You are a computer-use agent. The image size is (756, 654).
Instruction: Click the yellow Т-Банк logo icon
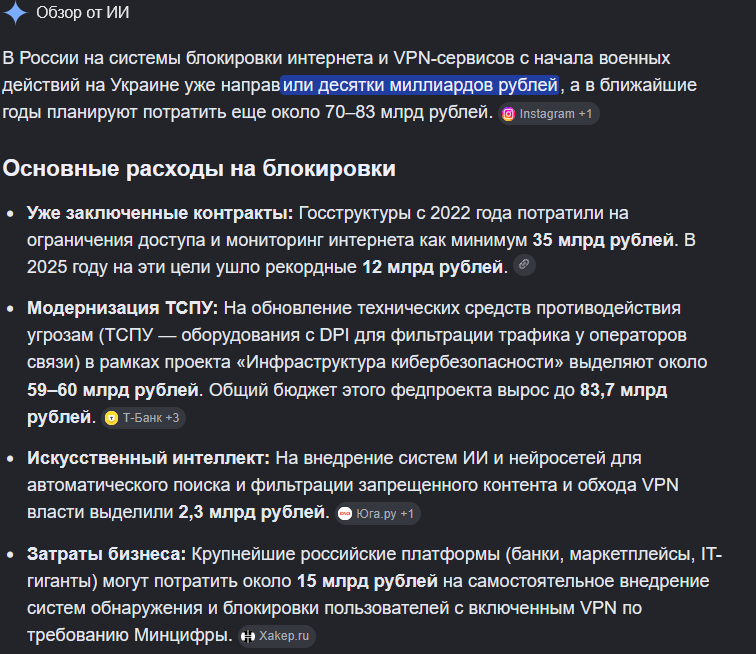(111, 418)
